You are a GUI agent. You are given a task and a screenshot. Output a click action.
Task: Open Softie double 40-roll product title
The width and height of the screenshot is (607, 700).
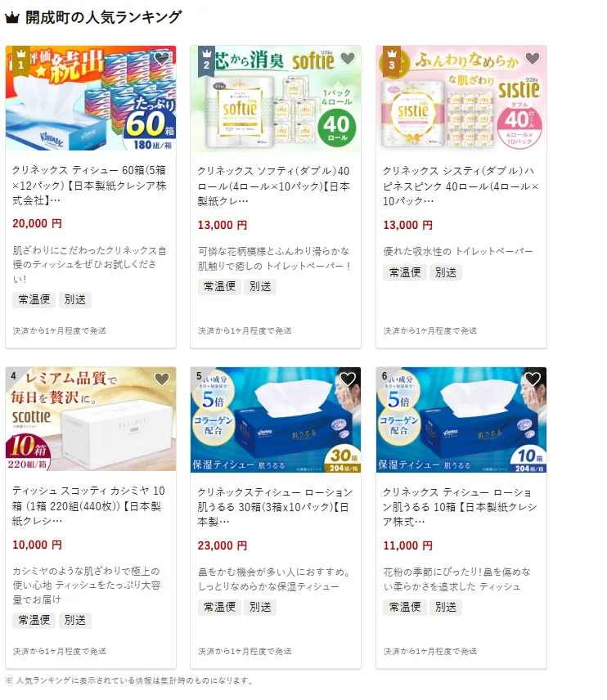[274, 186]
